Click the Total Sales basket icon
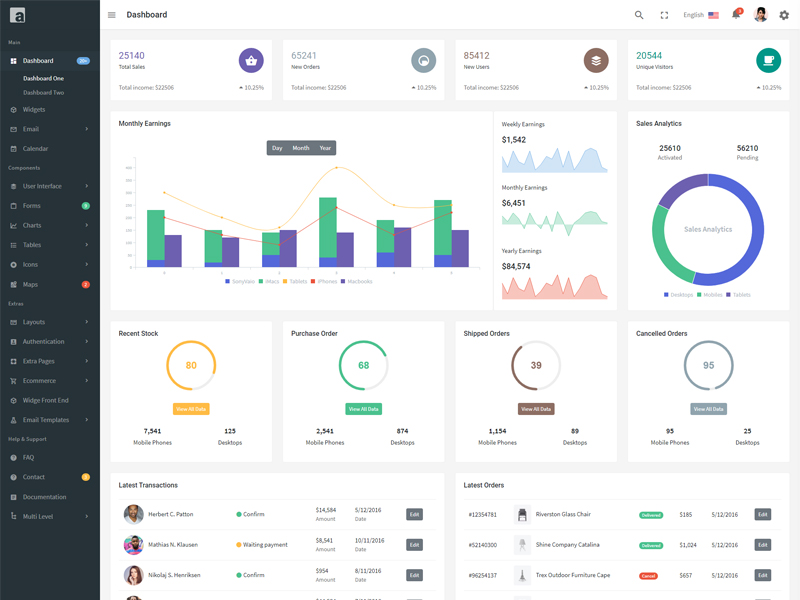The image size is (800, 600). [251, 61]
